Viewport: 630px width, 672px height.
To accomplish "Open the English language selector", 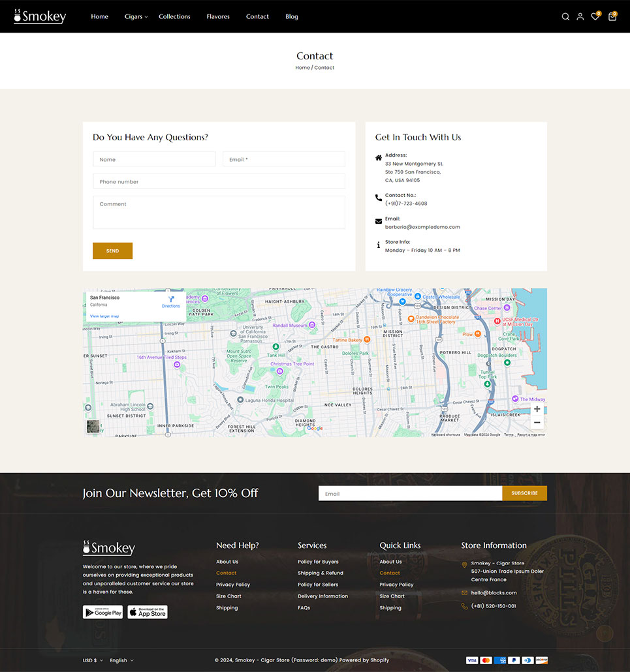I will [x=121, y=660].
